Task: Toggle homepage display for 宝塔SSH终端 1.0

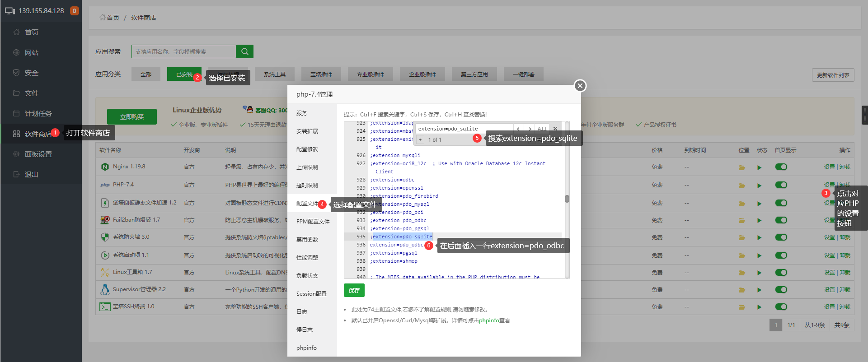Action: (781, 307)
